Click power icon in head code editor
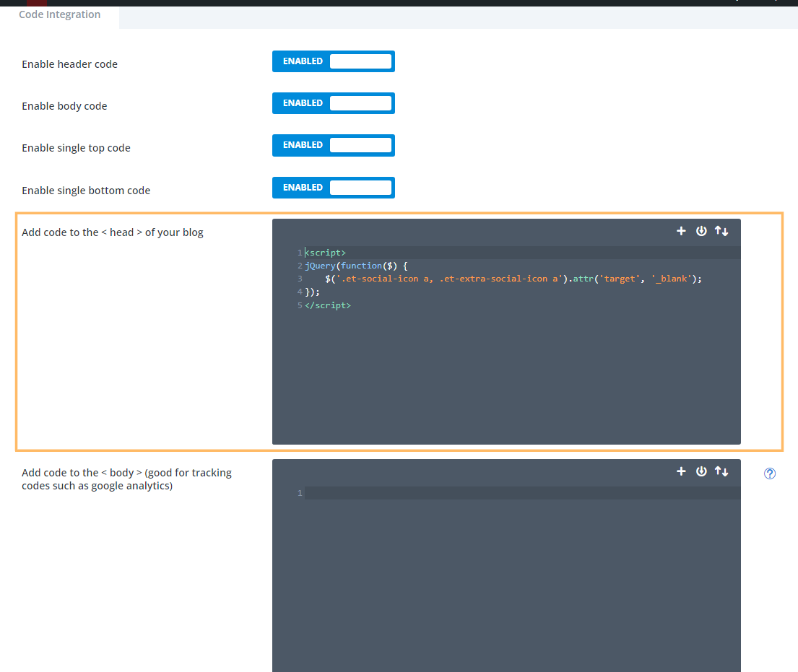The height and width of the screenshot is (672, 798). point(701,231)
